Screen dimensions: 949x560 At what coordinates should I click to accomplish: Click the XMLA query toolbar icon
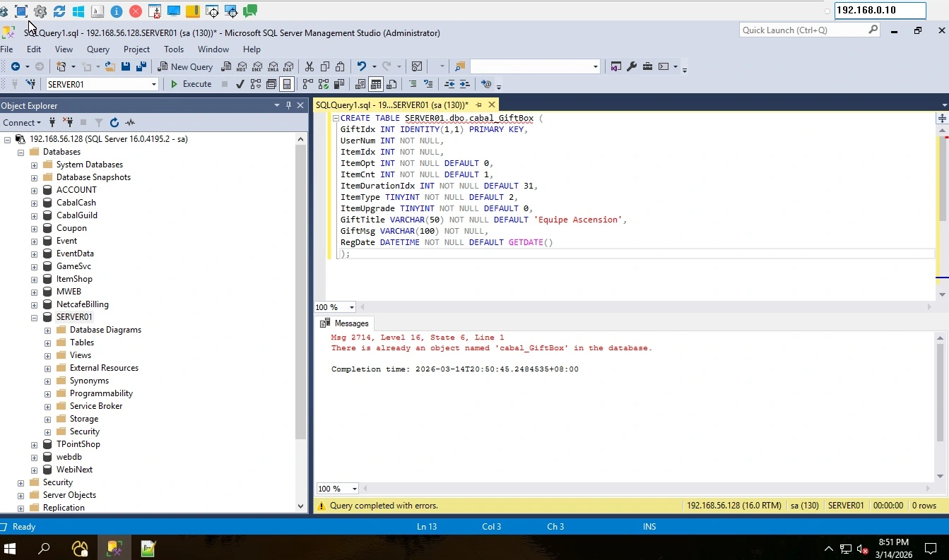tap(273, 66)
